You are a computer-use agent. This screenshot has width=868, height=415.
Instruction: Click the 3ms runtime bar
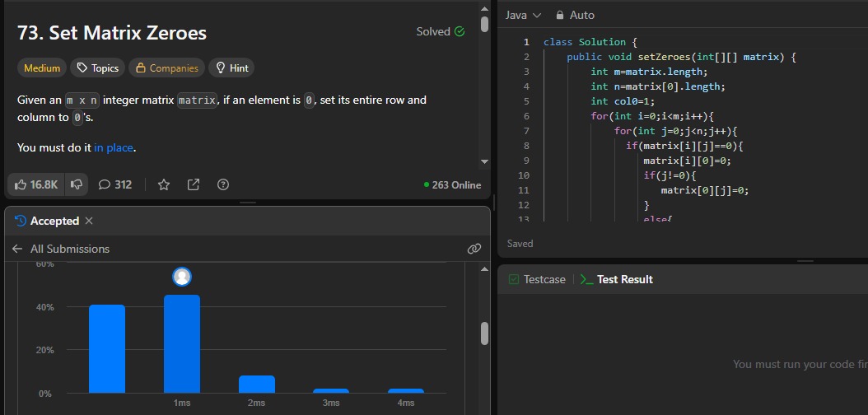[x=331, y=391]
